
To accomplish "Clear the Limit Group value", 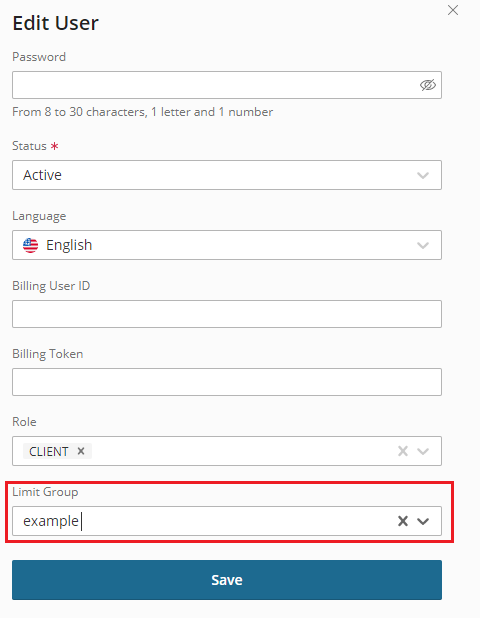I will [403, 521].
